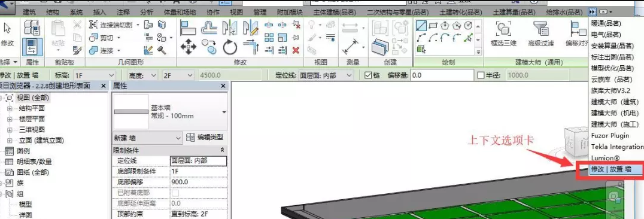Toggle the 已附着底部 checkbox
644x219 pixels.
pos(175,193)
